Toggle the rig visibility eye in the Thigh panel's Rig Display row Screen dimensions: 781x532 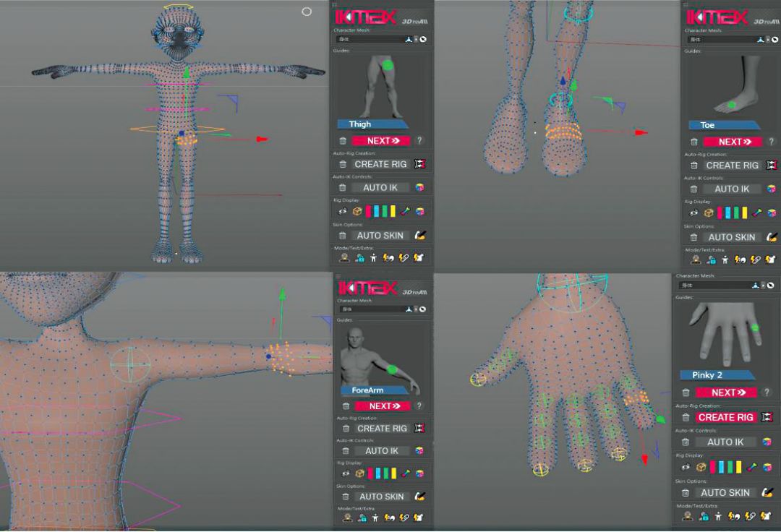(x=343, y=212)
